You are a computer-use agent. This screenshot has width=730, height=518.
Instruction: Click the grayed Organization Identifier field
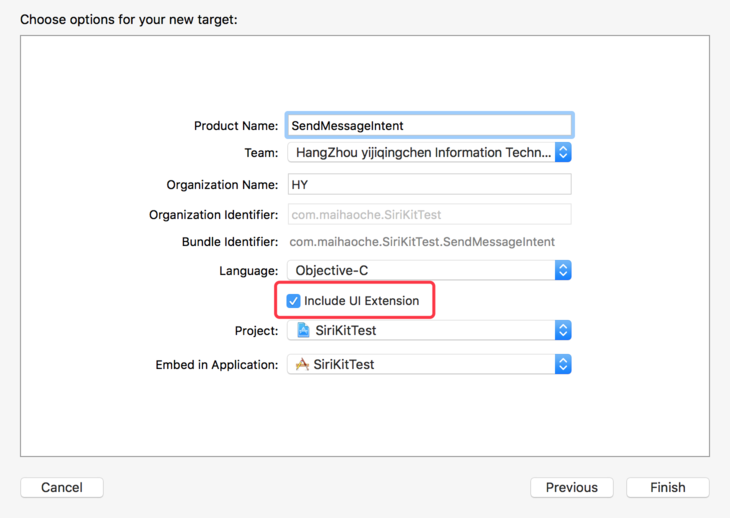(429, 215)
